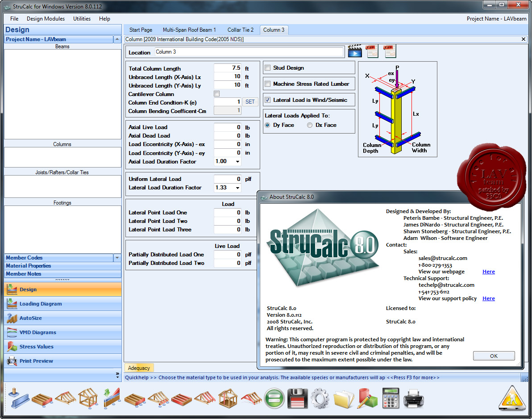Collapse the Project Name - LAVbeam panel arrow
The image size is (532, 419).
(117, 39)
